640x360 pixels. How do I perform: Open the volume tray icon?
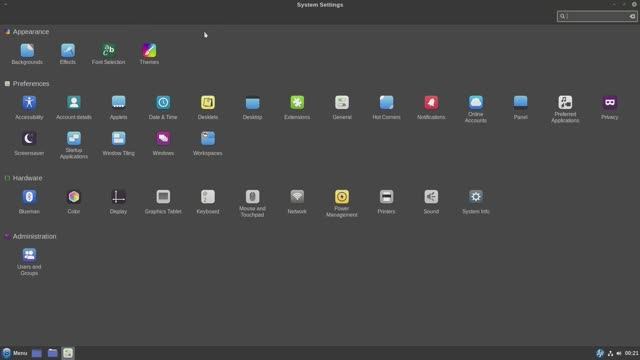point(619,353)
